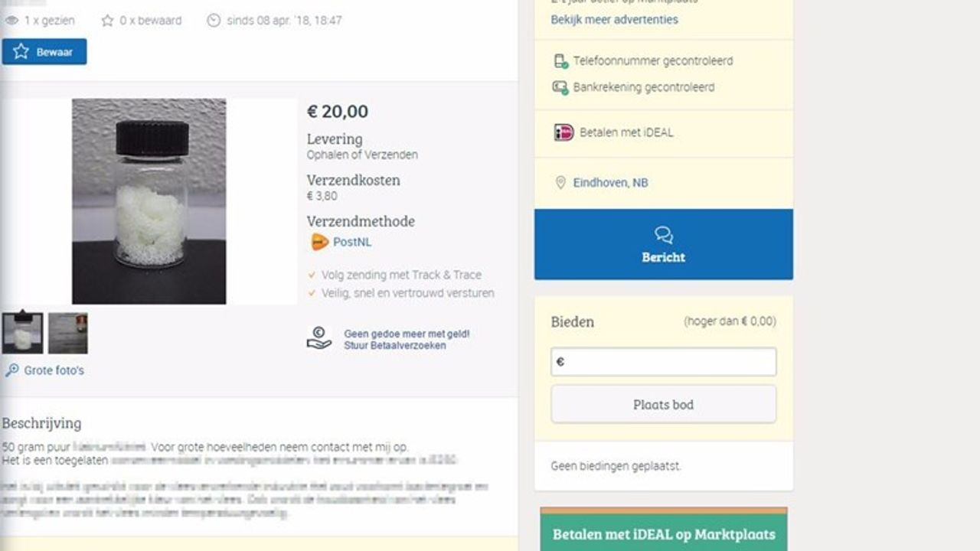Click the clock date icon
This screenshot has width=980, height=551.
tap(214, 21)
